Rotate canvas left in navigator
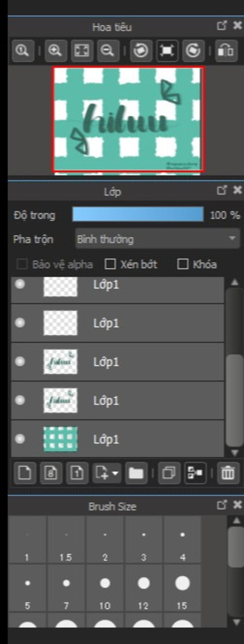The height and width of the screenshot is (644, 244). [141, 51]
